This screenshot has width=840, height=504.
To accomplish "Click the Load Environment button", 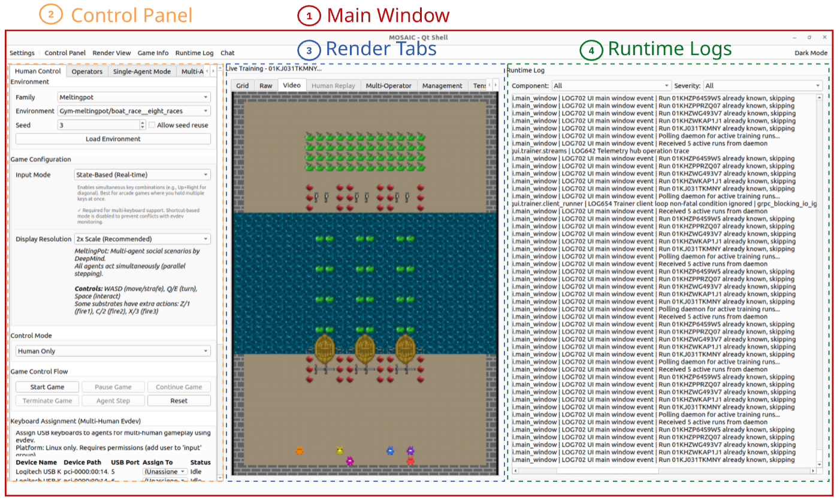I will click(113, 139).
